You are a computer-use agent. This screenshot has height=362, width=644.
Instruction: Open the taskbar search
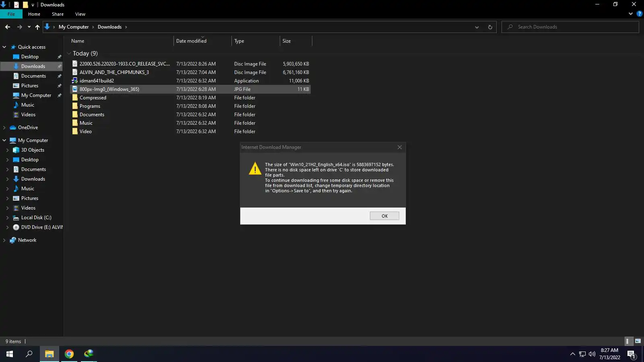point(29,354)
